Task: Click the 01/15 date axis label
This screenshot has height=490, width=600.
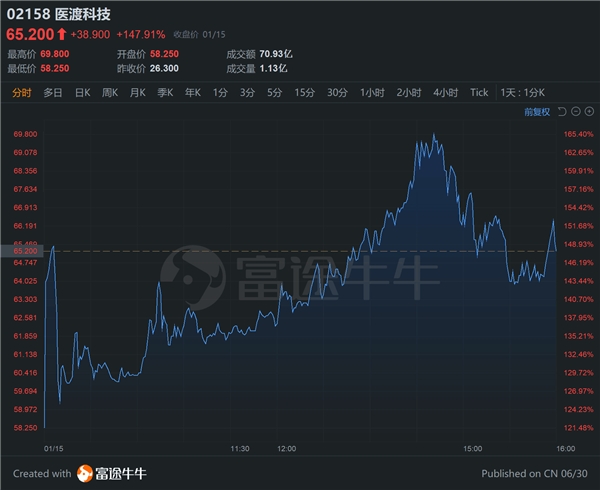Action: 54,449
